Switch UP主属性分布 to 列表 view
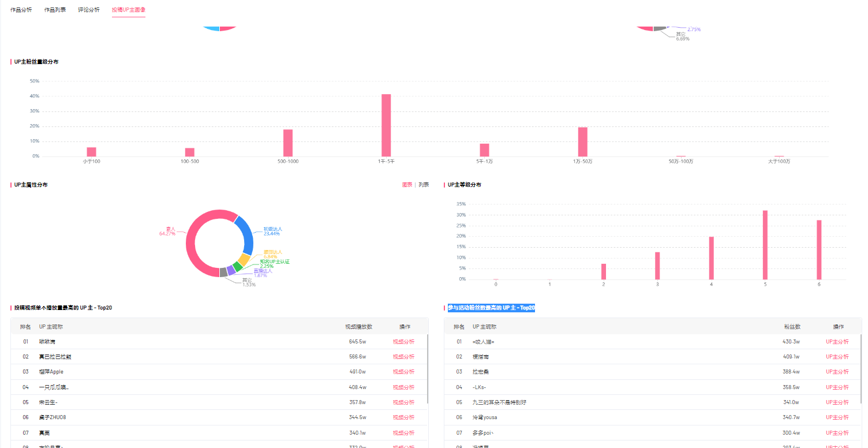The image size is (868, 448). click(424, 185)
